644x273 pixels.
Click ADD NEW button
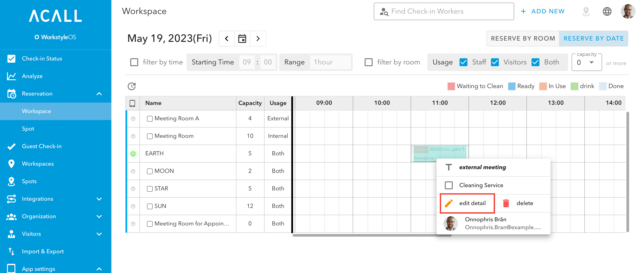(542, 11)
